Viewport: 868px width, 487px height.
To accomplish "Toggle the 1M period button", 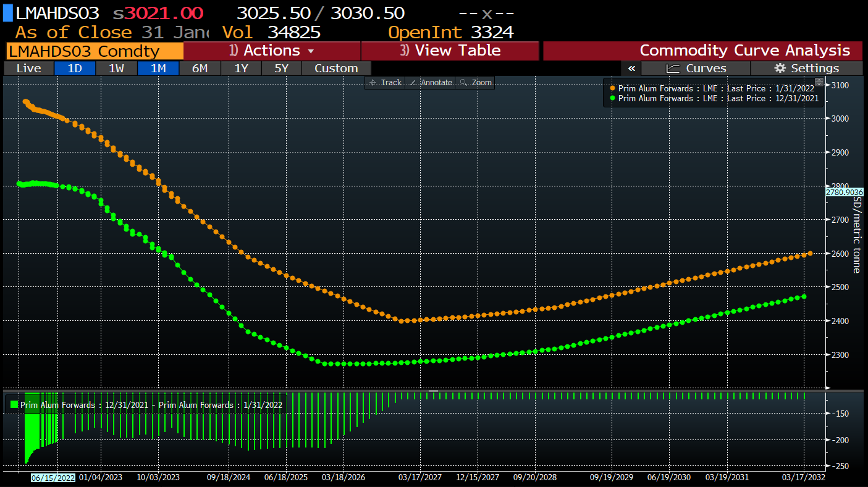I will (x=158, y=69).
